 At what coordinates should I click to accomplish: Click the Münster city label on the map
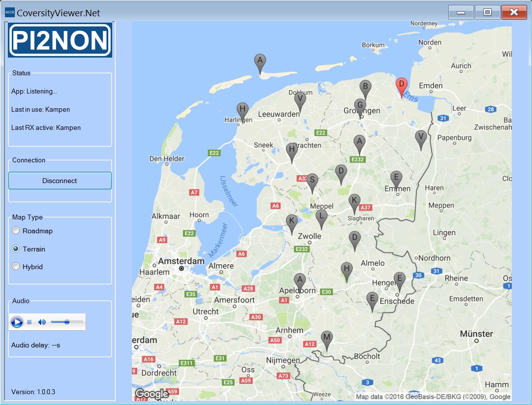click(476, 334)
